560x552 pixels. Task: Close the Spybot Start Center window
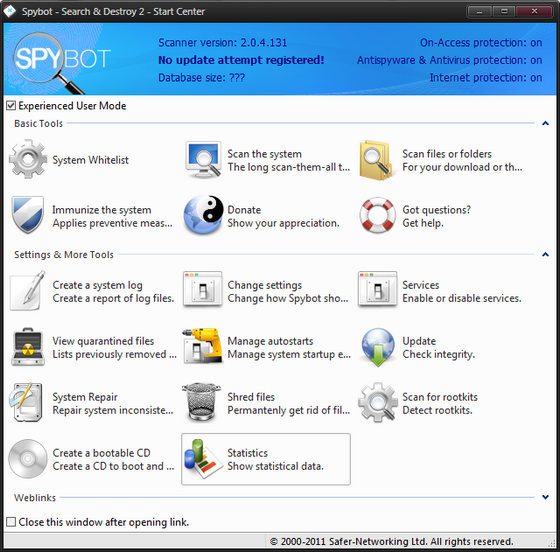[534, 11]
